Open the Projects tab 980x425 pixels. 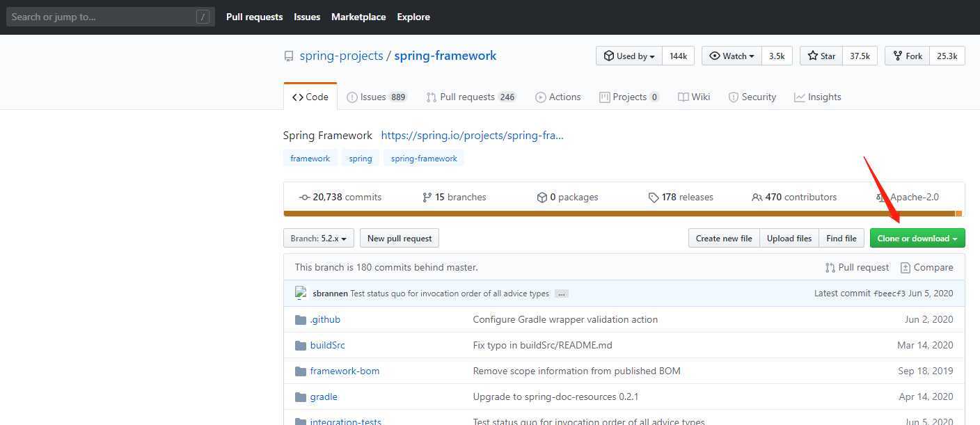pos(629,97)
